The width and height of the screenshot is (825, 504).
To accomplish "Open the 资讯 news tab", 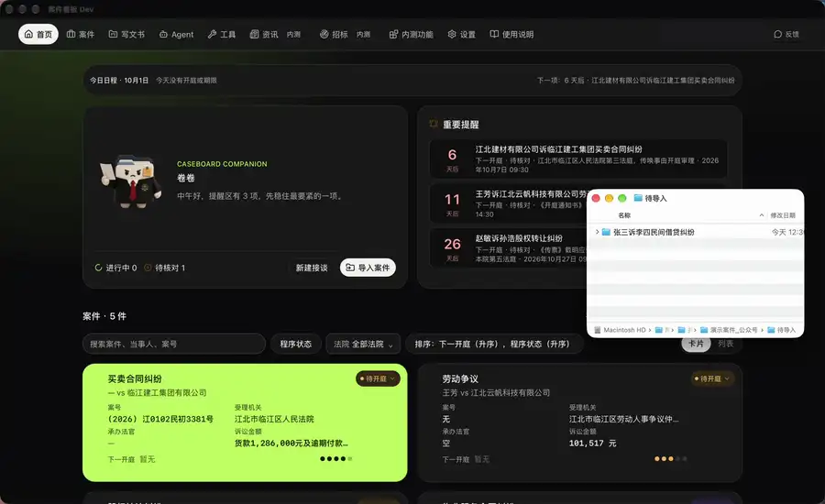I will (275, 34).
